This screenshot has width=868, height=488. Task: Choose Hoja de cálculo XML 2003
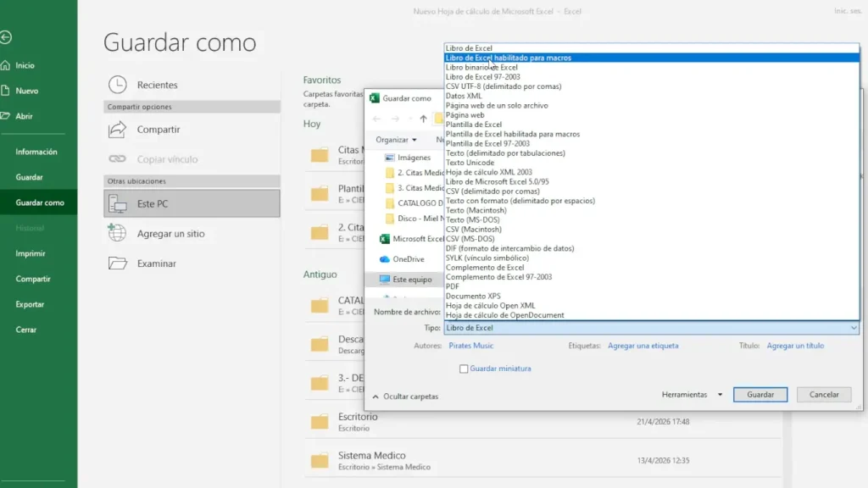(652, 172)
